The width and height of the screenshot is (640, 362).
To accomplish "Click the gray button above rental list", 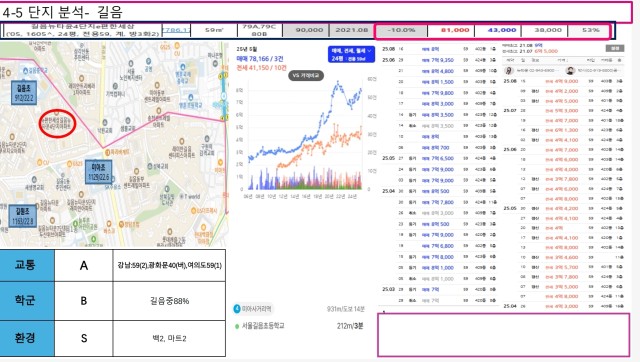I will [x=615, y=48].
